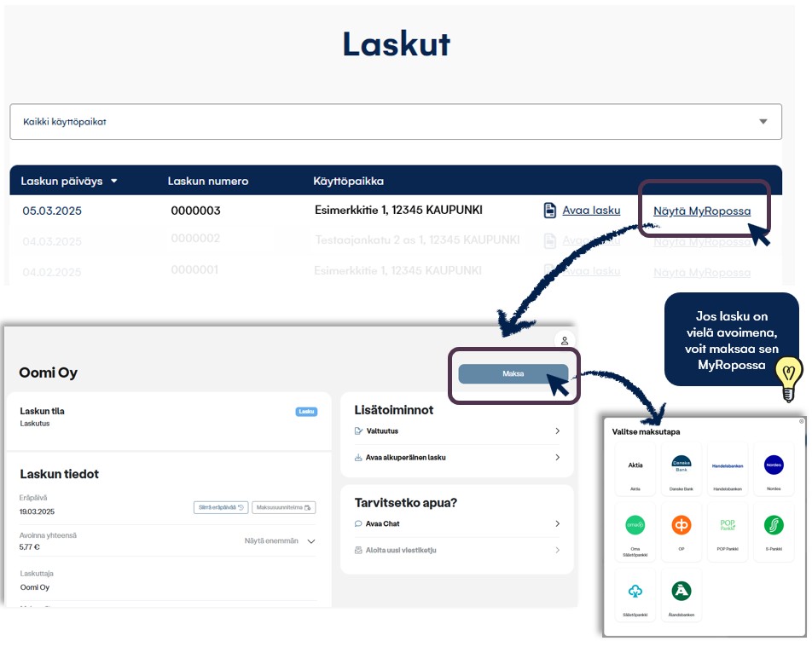Viewport: 812px width, 647px height.
Task: Open Avaa alkuperäinen lasku
Action: click(x=457, y=458)
